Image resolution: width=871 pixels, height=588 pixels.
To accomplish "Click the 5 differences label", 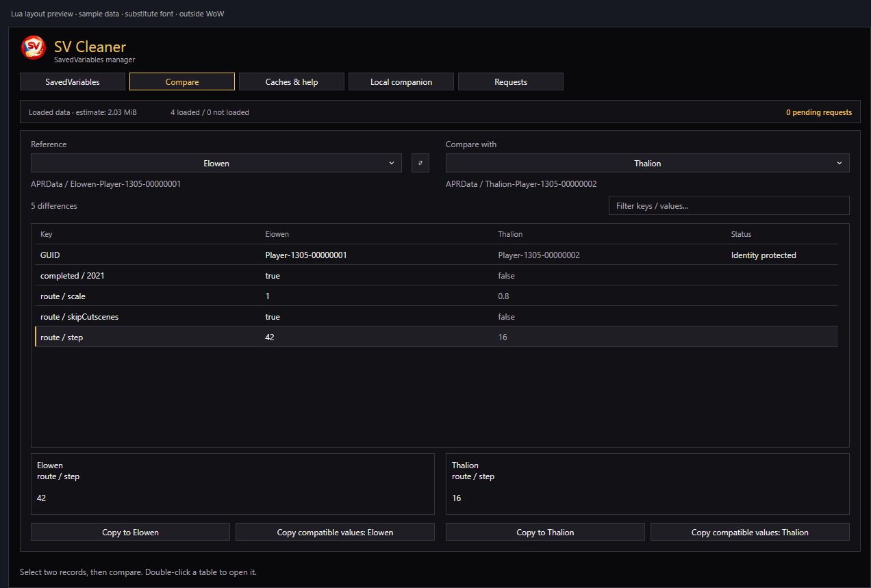I will (x=54, y=205).
